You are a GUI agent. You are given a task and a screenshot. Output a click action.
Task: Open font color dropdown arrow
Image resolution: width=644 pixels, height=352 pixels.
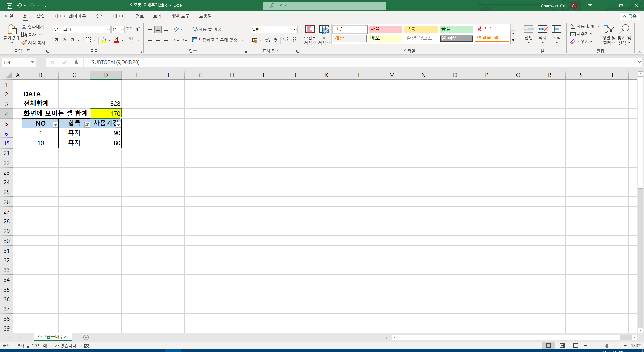click(x=123, y=40)
